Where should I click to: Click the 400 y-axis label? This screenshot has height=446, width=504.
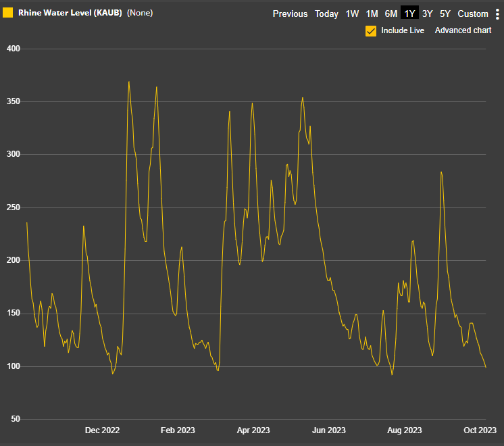click(14, 49)
